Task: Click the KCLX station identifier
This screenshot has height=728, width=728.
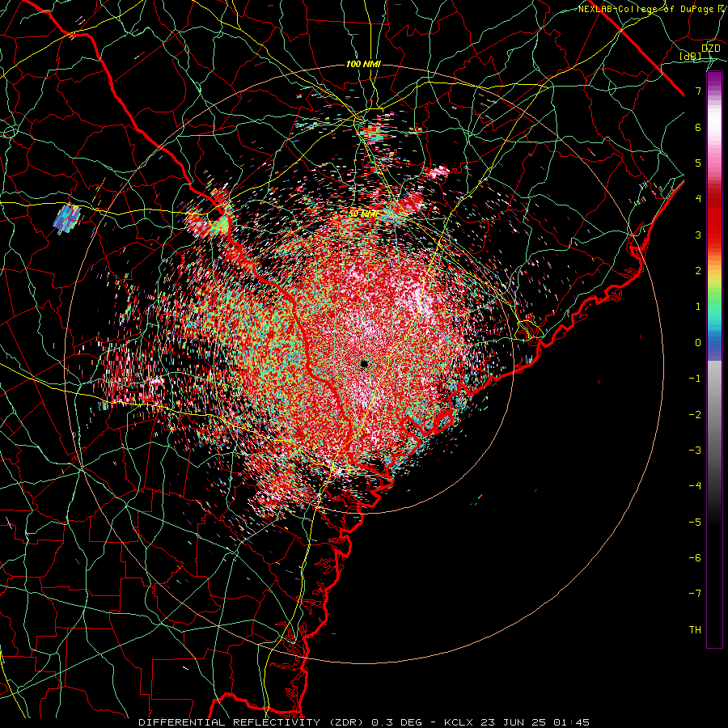Action: 458,722
